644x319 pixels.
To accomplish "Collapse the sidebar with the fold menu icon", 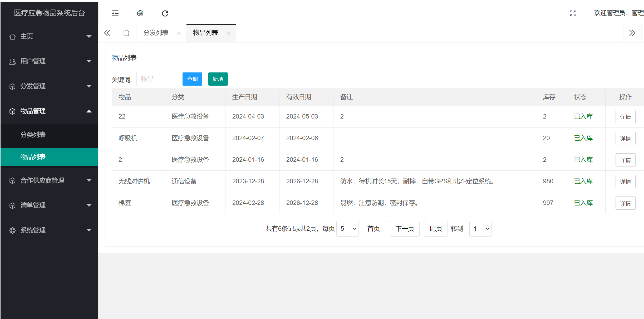I will click(115, 13).
